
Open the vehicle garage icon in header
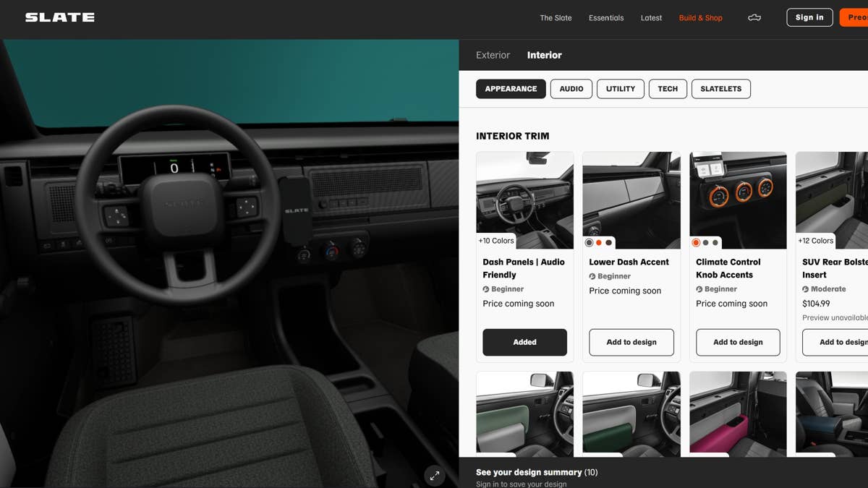coord(754,18)
